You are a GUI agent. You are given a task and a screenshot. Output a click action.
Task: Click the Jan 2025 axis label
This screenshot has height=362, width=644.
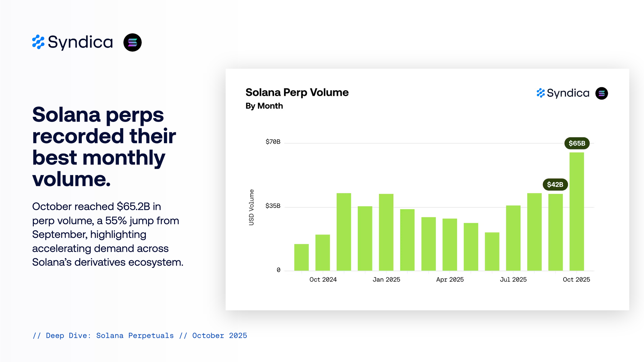pyautogui.click(x=386, y=280)
